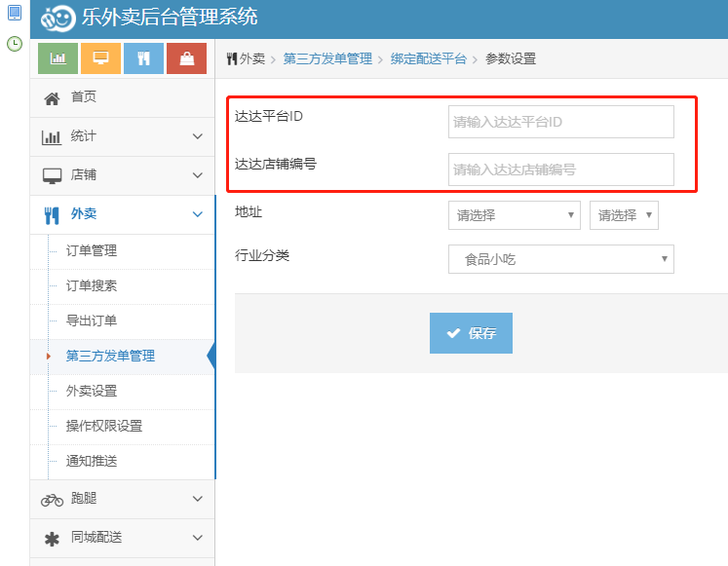Image resolution: width=728 pixels, height=566 pixels.
Task: Focus the 达达店铺编号 input field
Action: click(560, 170)
